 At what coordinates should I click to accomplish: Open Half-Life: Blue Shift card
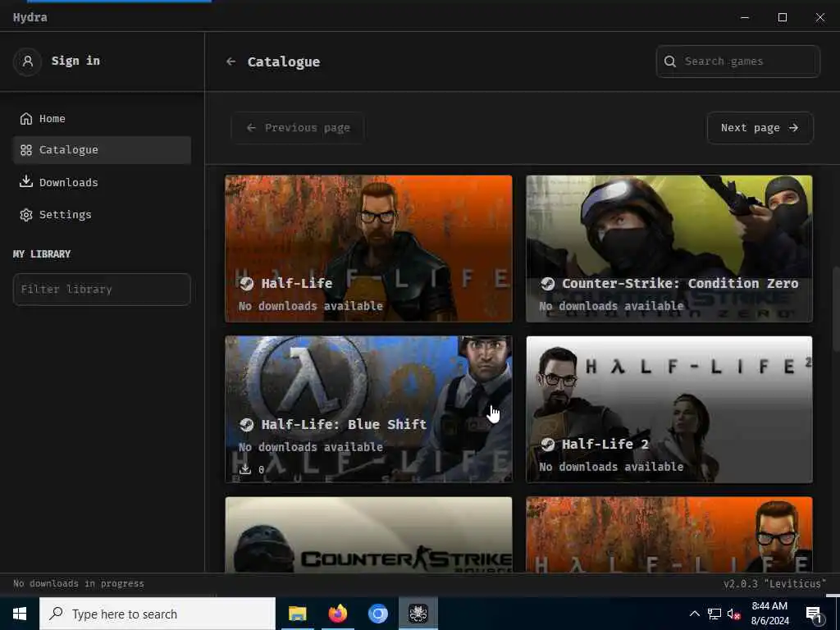(368, 409)
